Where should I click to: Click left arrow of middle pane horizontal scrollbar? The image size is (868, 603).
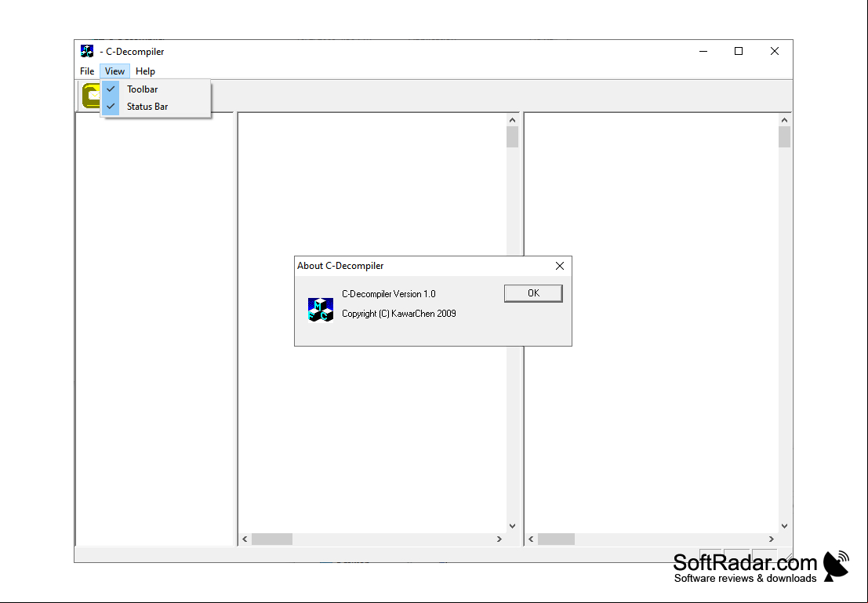coord(245,539)
